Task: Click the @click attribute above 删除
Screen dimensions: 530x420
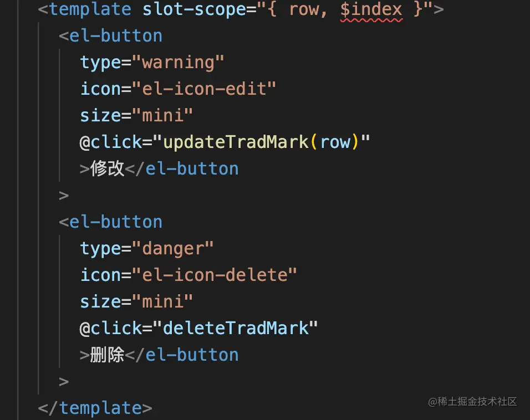Action: pos(110,329)
